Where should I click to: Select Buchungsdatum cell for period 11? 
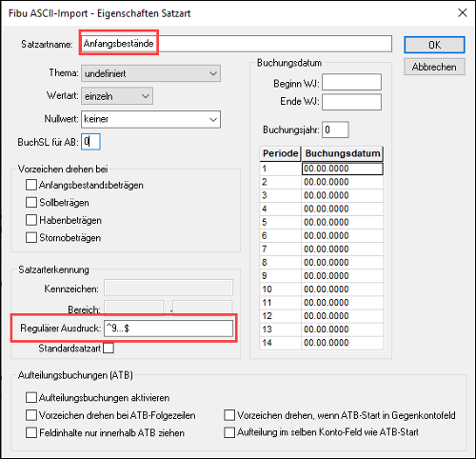(x=342, y=303)
